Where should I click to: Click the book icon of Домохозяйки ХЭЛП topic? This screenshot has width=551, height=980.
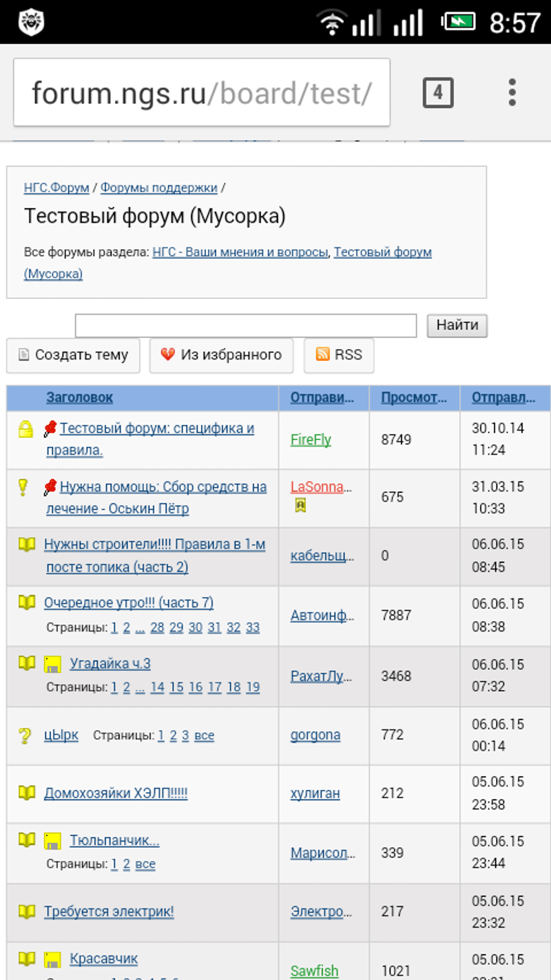point(26,793)
